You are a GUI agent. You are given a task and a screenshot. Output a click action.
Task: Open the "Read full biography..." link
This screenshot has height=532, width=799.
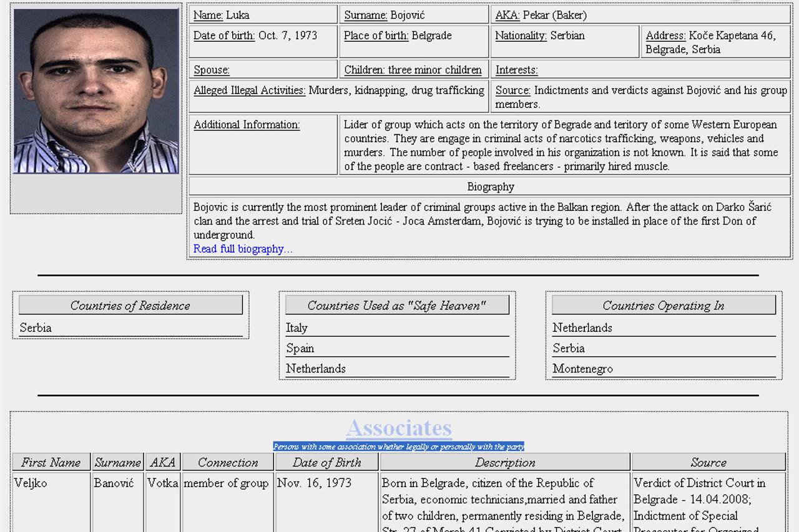(x=243, y=249)
